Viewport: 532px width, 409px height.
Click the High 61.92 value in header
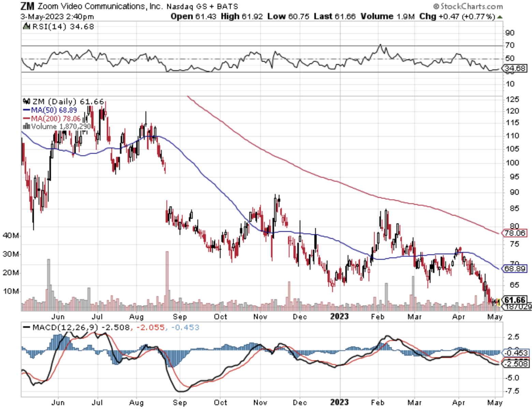(242, 16)
